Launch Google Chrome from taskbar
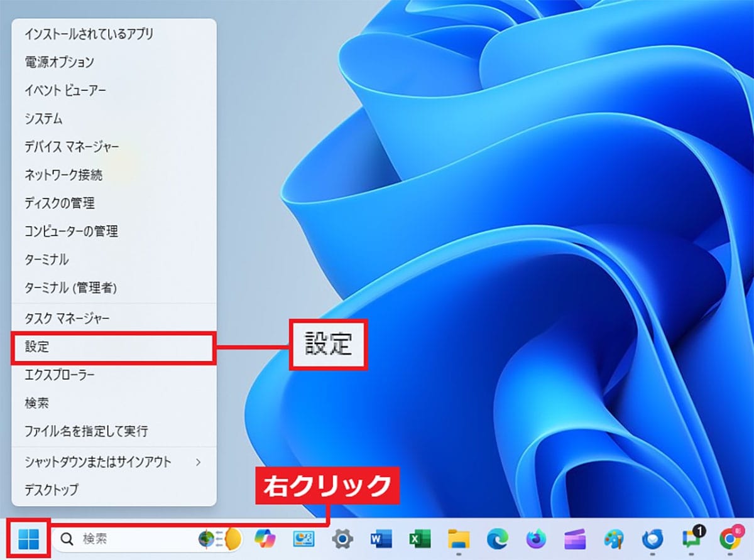Screen dimensions: 754x560 click(x=730, y=537)
